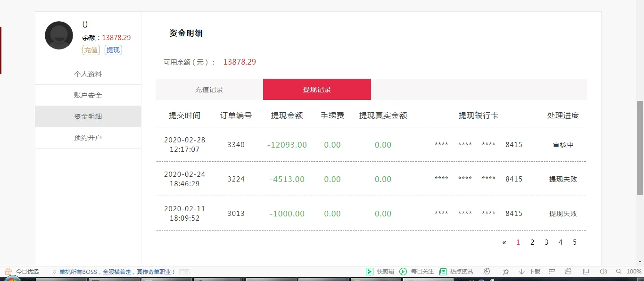The width and height of the screenshot is (644, 281).
Task: Click the window split-screen icon
Action: coord(586,272)
